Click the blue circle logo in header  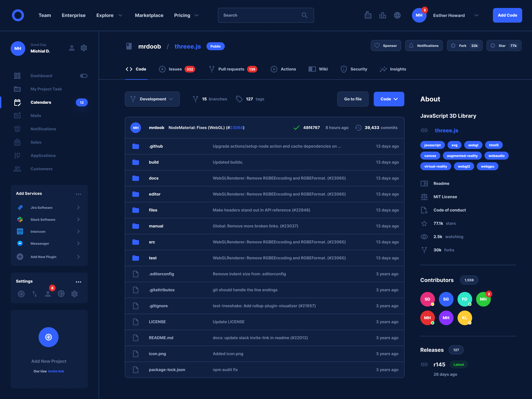tap(18, 15)
